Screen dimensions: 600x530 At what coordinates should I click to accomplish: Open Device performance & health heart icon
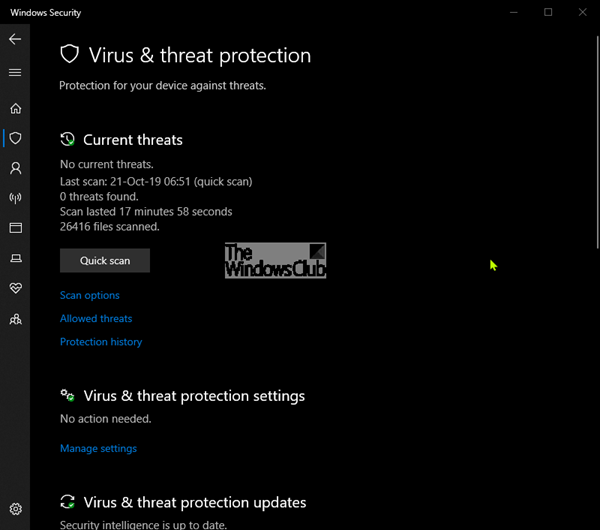[x=15, y=288]
